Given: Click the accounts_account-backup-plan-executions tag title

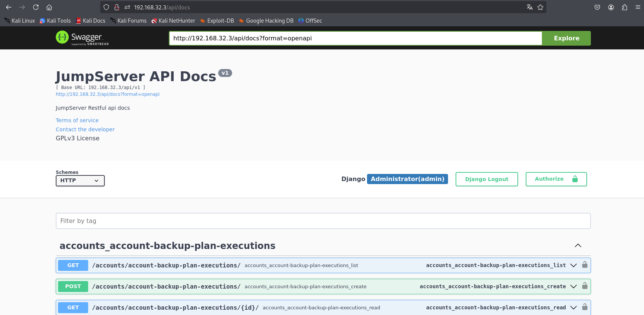Looking at the screenshot, I should coord(167,246).
